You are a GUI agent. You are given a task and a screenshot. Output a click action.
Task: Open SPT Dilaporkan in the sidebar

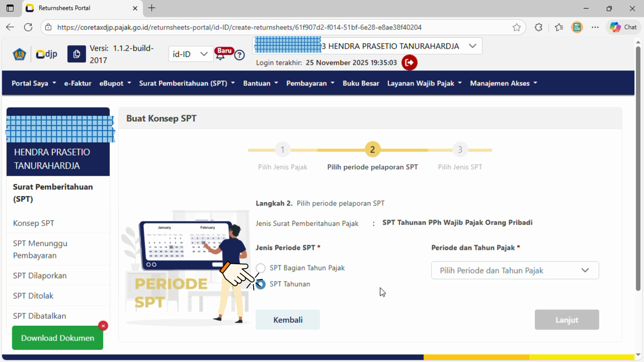coord(40,276)
